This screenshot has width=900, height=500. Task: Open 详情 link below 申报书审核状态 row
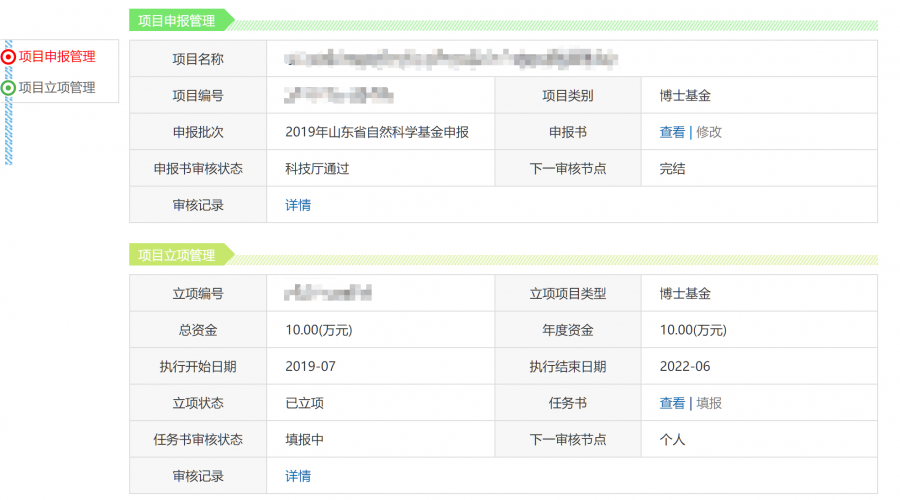(x=298, y=205)
